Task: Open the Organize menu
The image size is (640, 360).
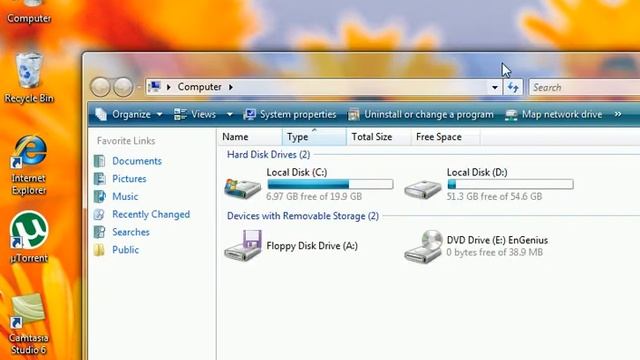Action: 129,114
